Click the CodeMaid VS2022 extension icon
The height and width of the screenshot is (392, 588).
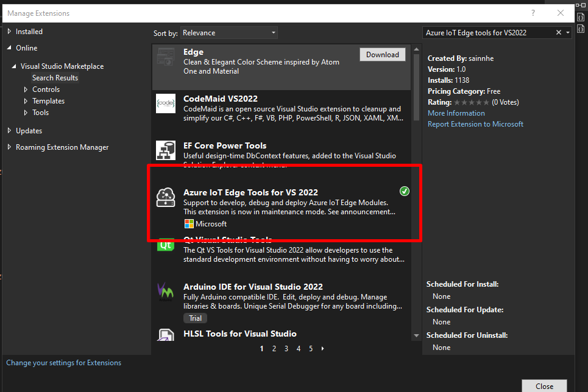[165, 103]
